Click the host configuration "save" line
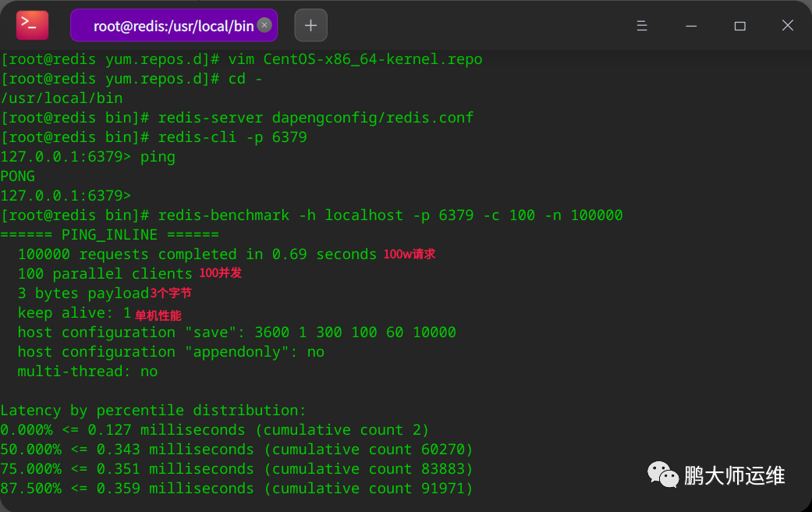Image resolution: width=812 pixels, height=512 pixels. [236, 332]
